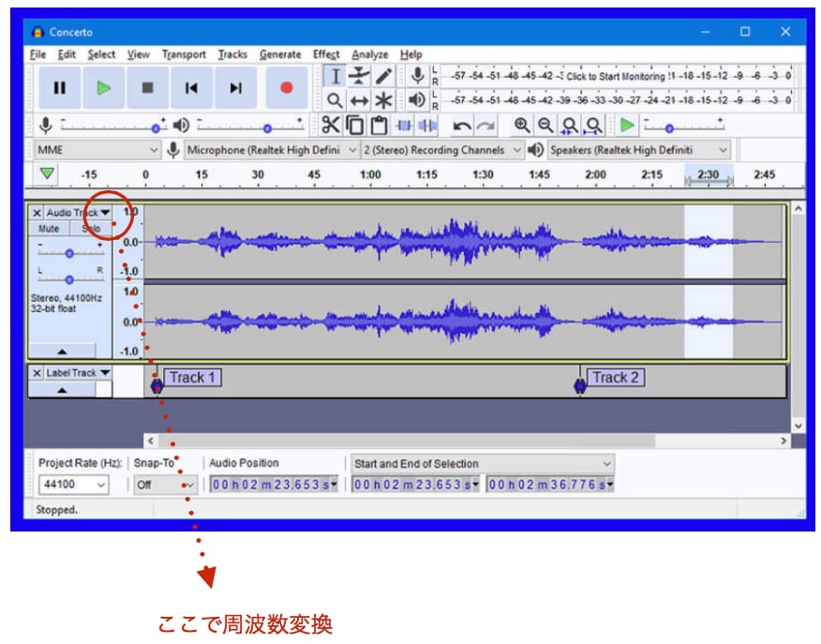Click the Zoom In magnifier

(x=522, y=125)
